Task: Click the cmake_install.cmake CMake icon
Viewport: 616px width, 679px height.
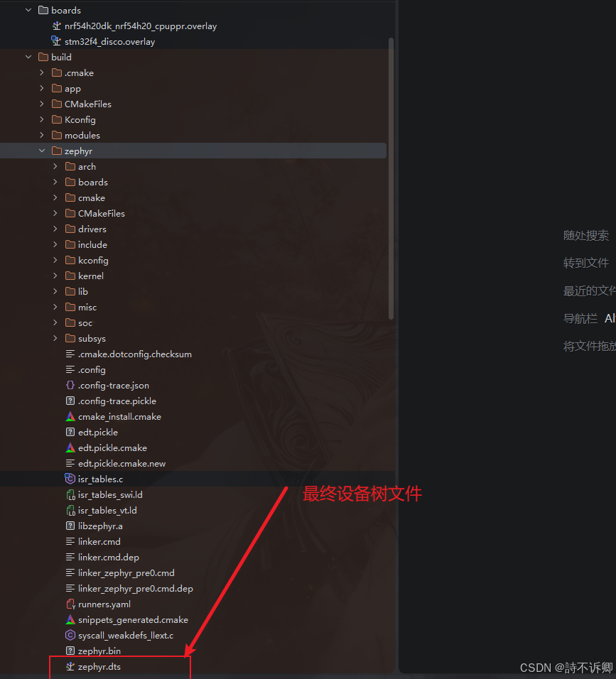Action: tap(70, 417)
